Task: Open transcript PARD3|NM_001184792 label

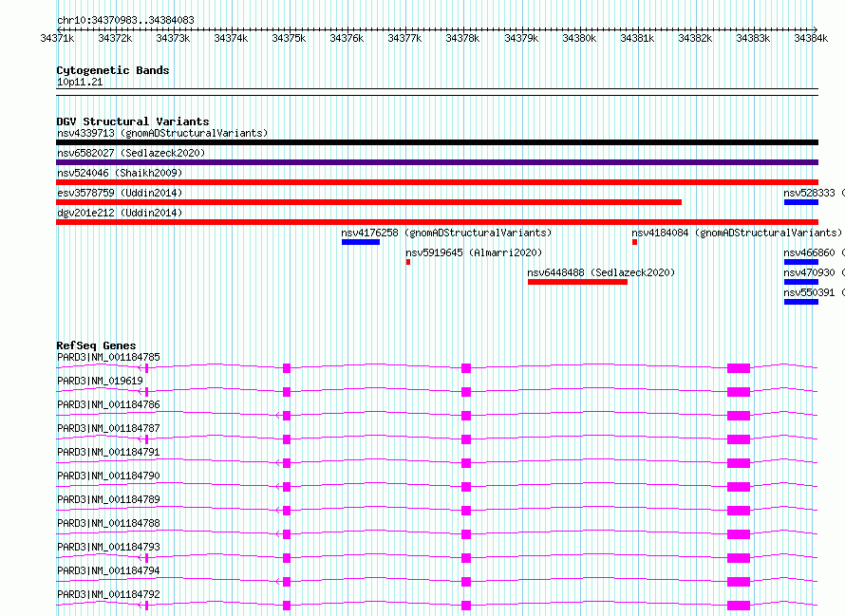Action: [x=108, y=594]
